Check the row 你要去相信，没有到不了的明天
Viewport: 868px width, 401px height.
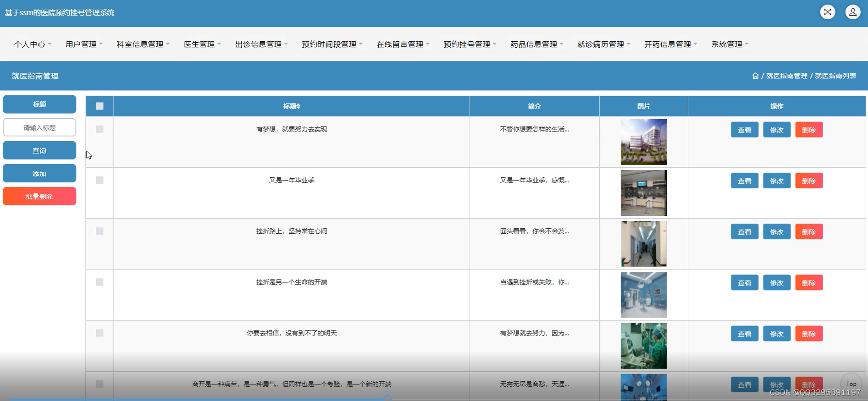(x=100, y=333)
